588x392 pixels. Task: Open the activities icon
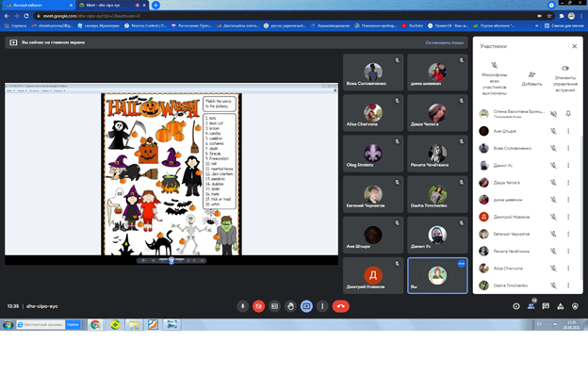coord(561,306)
